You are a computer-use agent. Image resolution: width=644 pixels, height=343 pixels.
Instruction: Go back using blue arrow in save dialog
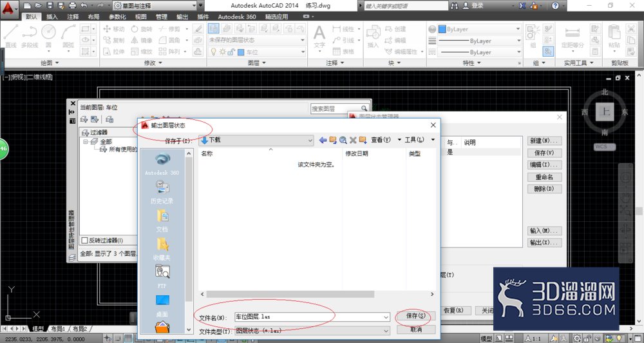(323, 141)
